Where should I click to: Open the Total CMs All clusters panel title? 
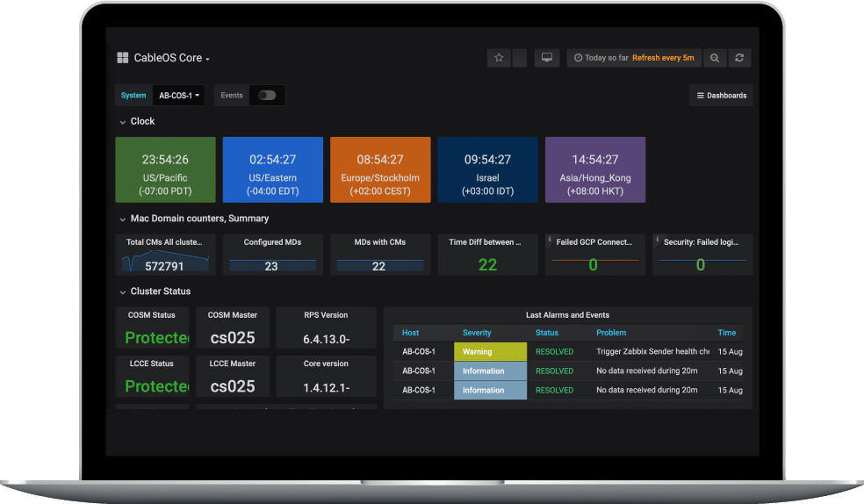(x=164, y=242)
